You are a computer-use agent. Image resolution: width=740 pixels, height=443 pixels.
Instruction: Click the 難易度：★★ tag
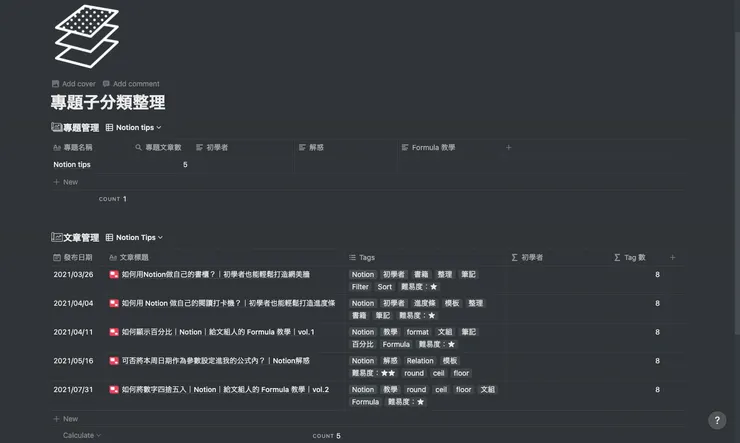(373, 373)
